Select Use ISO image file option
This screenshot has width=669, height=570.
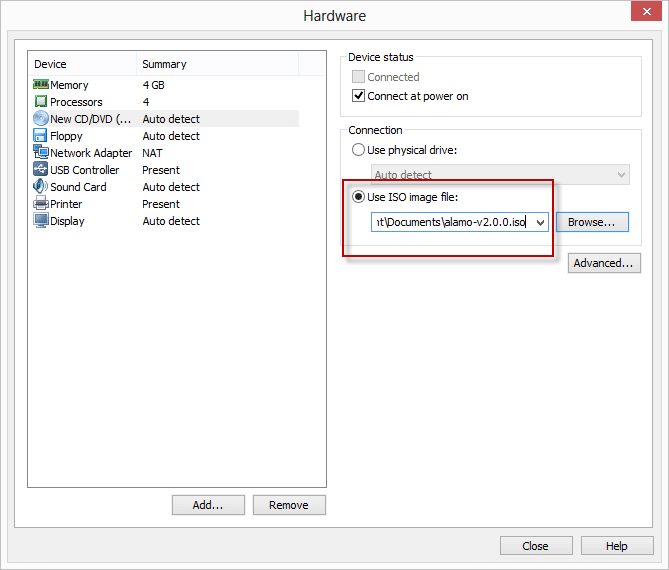pos(358,197)
